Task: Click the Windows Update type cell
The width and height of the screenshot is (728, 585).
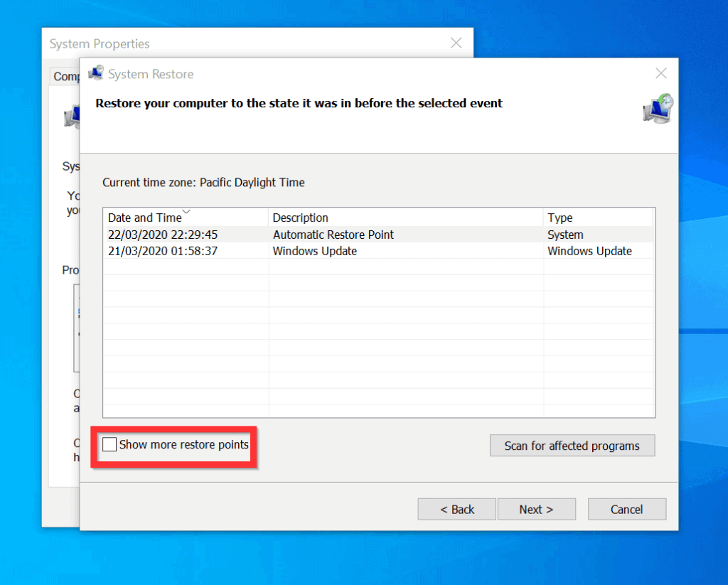Action: [x=589, y=251]
